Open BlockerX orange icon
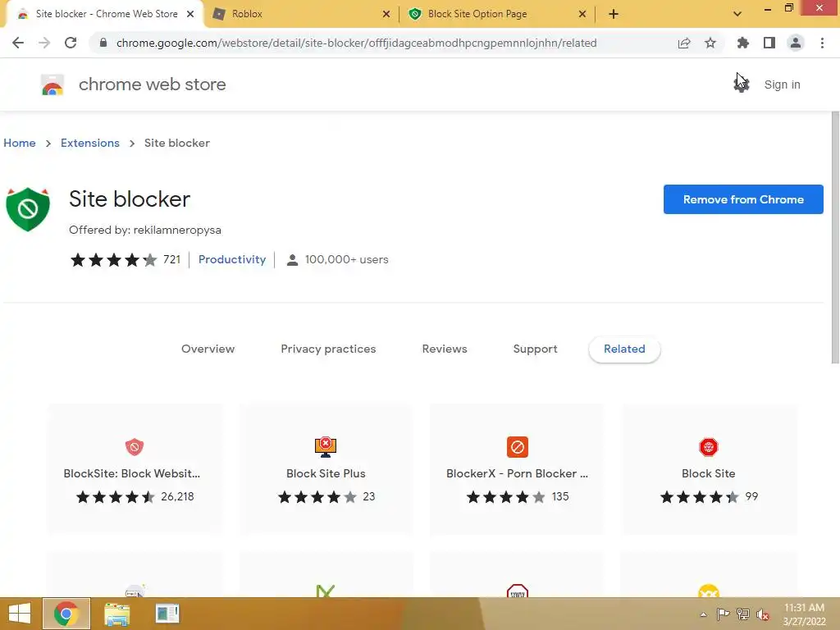 pyautogui.click(x=518, y=447)
